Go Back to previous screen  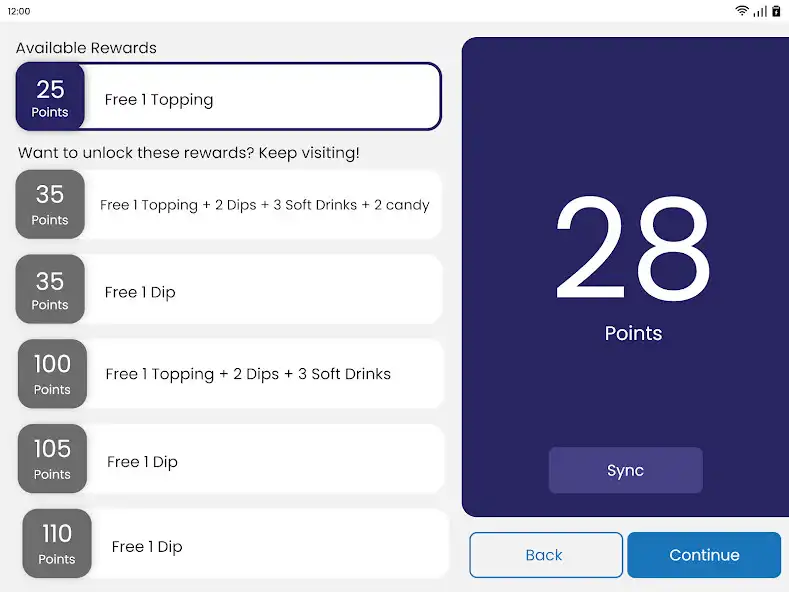[546, 555]
